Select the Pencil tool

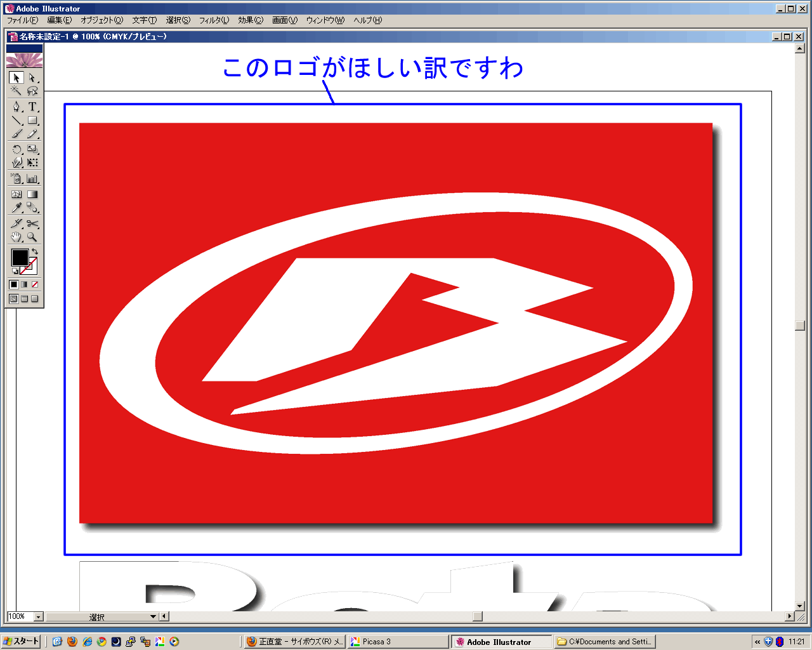pos(32,133)
